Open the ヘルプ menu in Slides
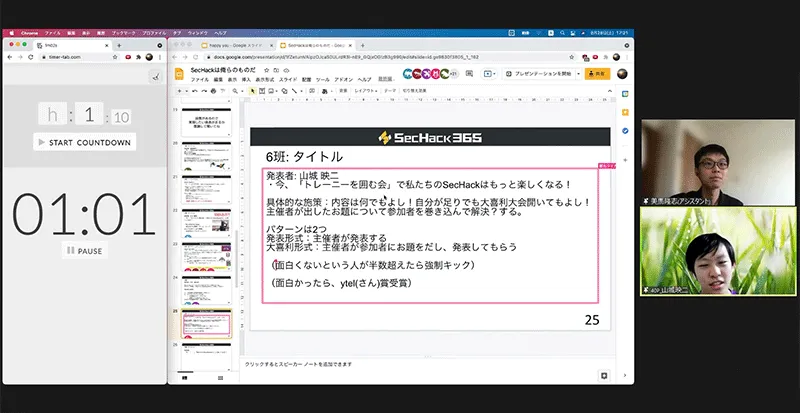Viewport: 800px width, 413px height. click(x=364, y=80)
